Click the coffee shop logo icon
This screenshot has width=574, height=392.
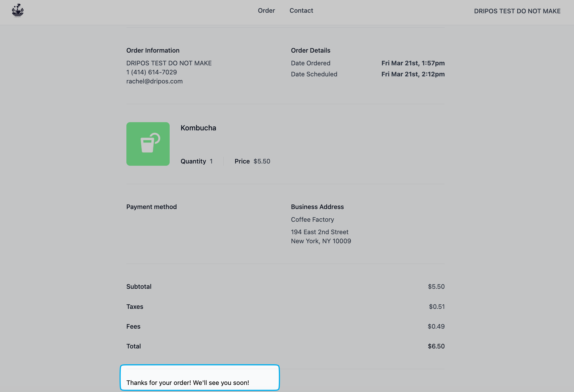point(18,11)
